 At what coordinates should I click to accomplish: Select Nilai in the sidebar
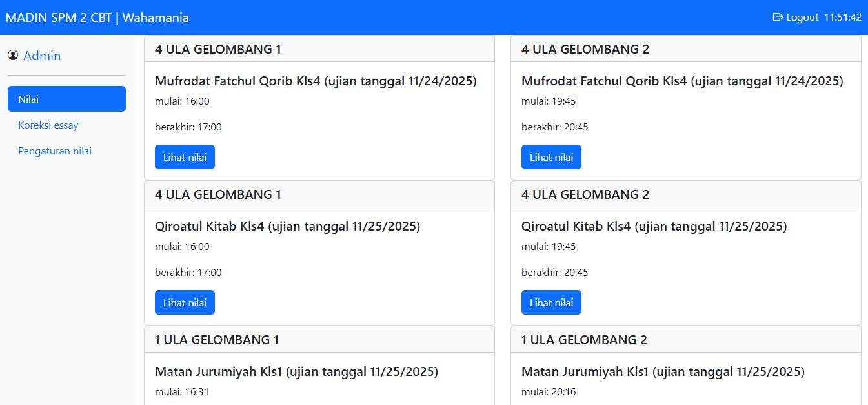pos(66,99)
